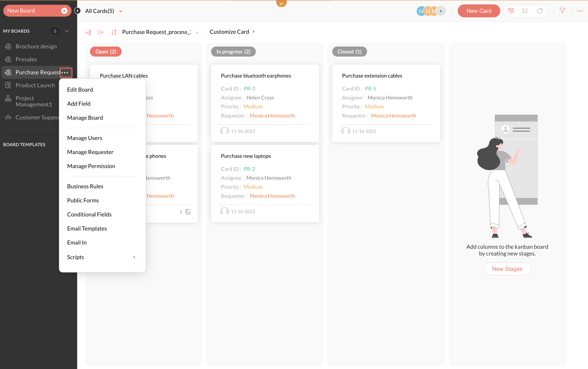
Task: Expand the My Boards chevron
Action: coord(67,31)
